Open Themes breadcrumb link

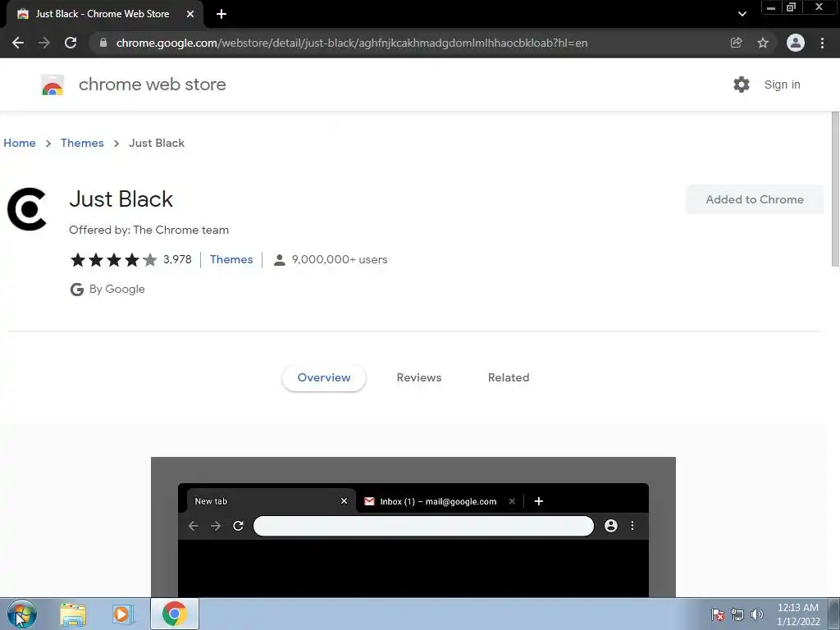tap(82, 143)
